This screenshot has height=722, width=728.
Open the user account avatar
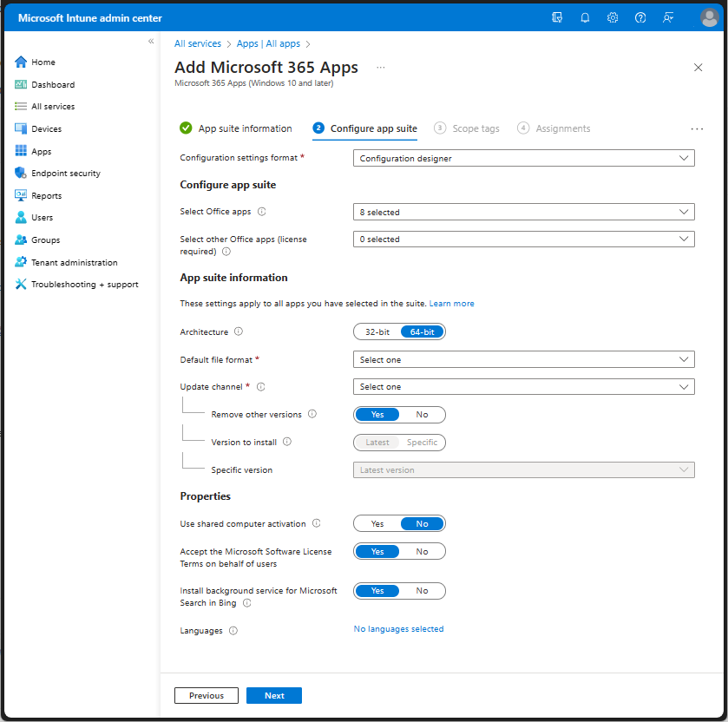[709, 17]
